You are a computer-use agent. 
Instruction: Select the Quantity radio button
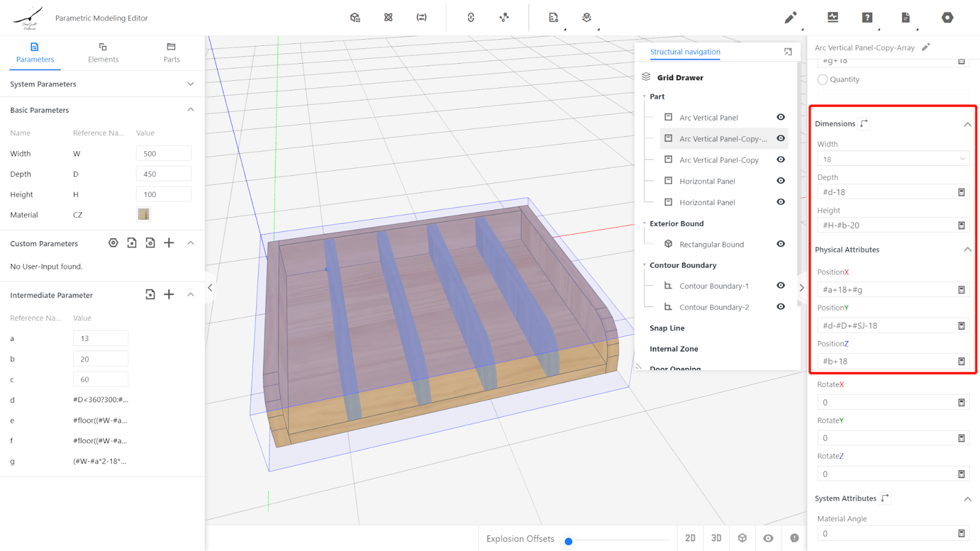pyautogui.click(x=823, y=80)
